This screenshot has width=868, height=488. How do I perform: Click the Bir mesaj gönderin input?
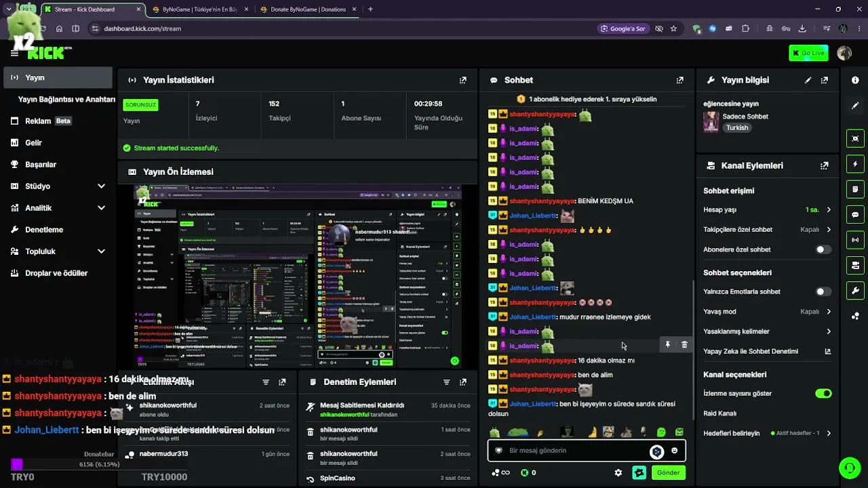576,451
